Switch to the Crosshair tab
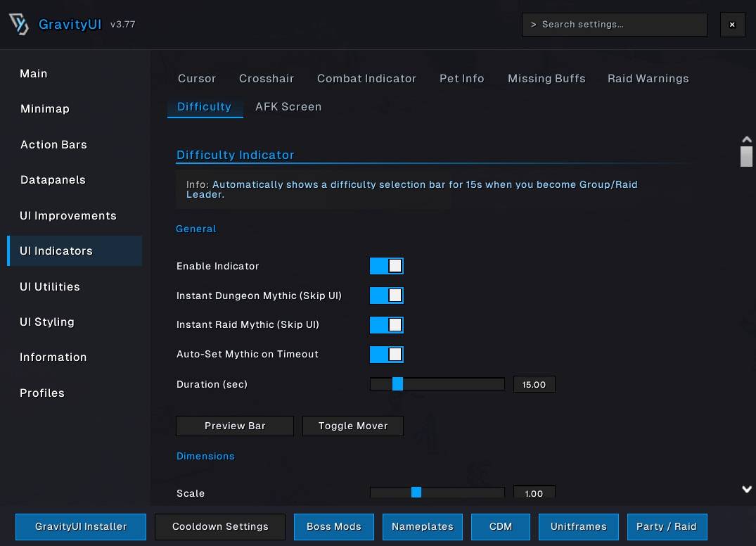 (x=266, y=79)
